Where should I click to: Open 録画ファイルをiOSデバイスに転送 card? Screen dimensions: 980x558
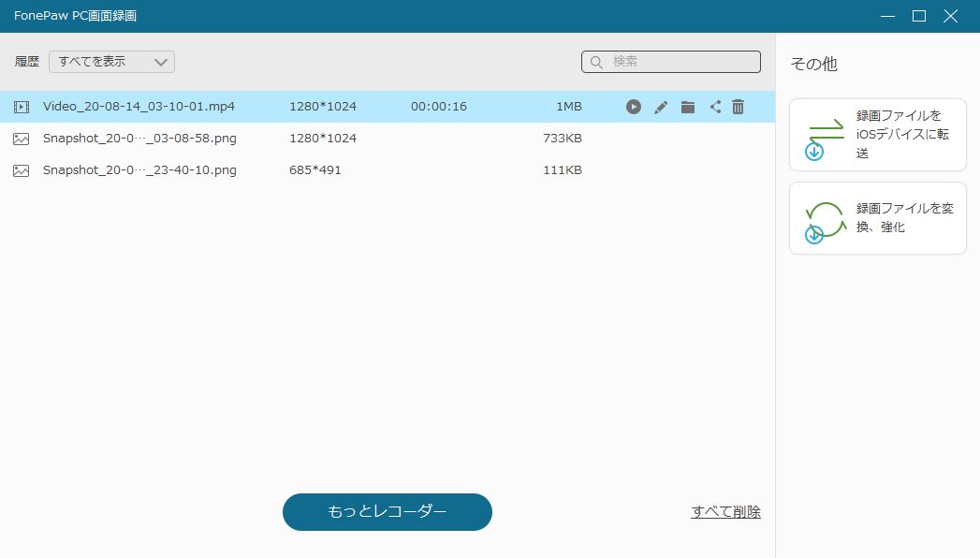point(877,134)
